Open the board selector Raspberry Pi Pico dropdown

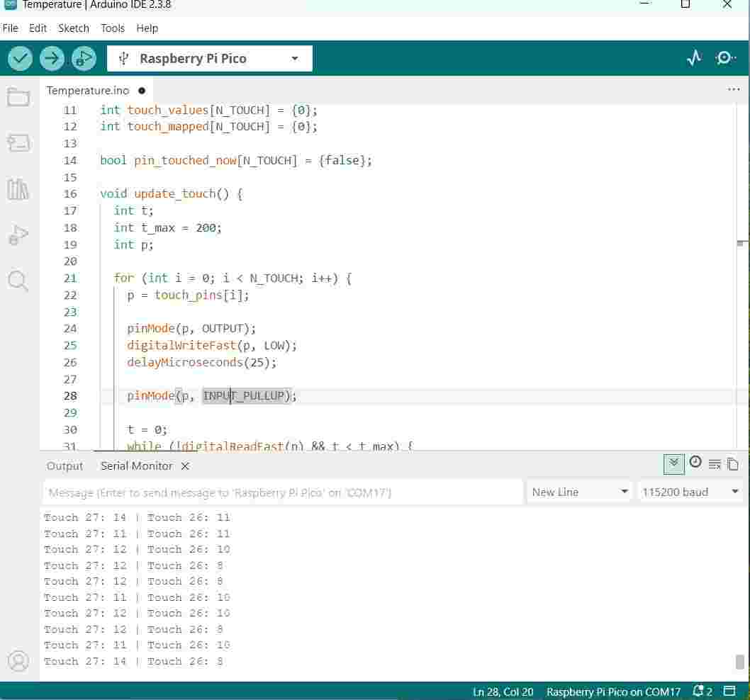[x=210, y=59]
